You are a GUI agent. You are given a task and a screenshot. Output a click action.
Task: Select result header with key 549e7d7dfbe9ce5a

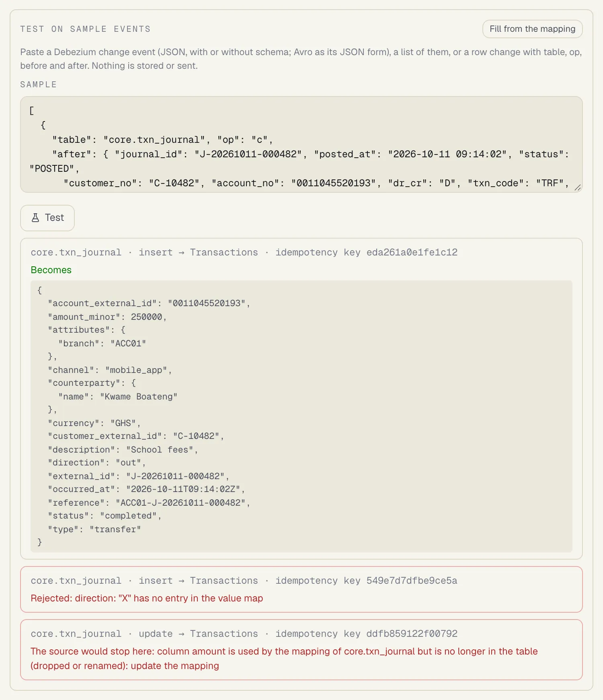tap(244, 581)
